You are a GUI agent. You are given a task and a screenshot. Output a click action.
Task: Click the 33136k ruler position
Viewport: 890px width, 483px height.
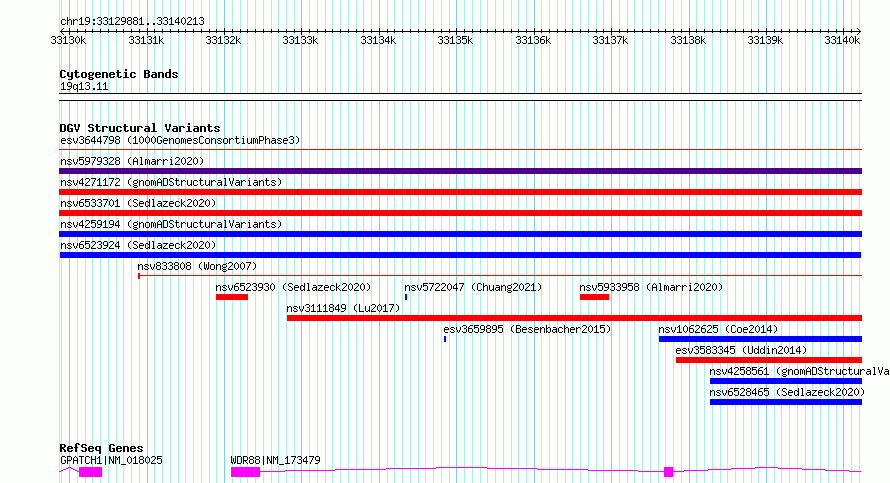tap(533, 40)
